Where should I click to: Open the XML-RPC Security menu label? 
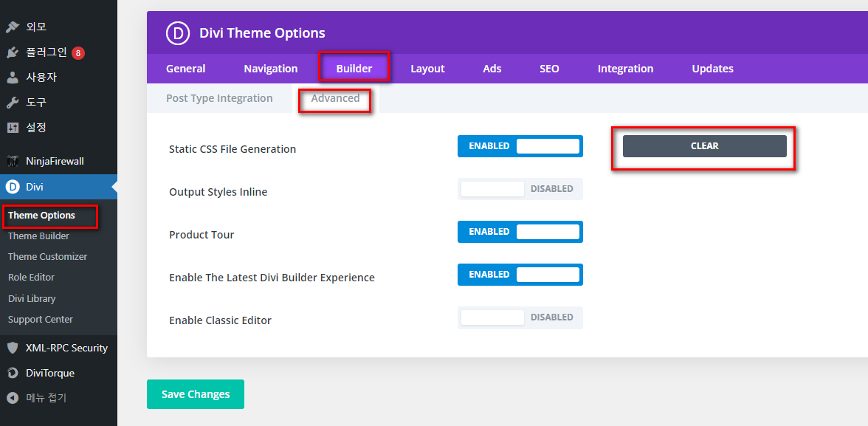(66, 348)
